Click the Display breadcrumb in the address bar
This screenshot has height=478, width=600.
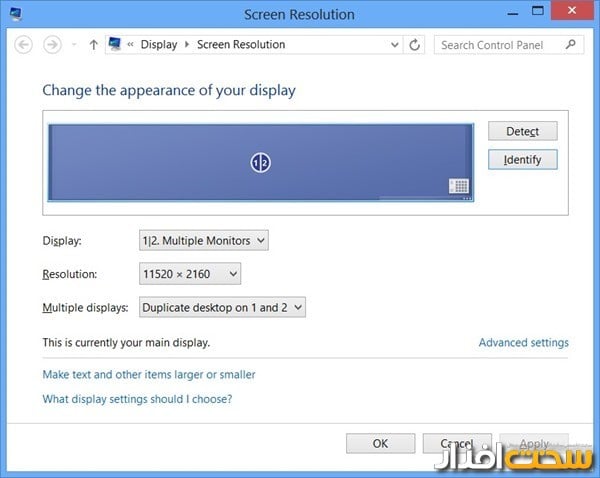click(x=158, y=45)
